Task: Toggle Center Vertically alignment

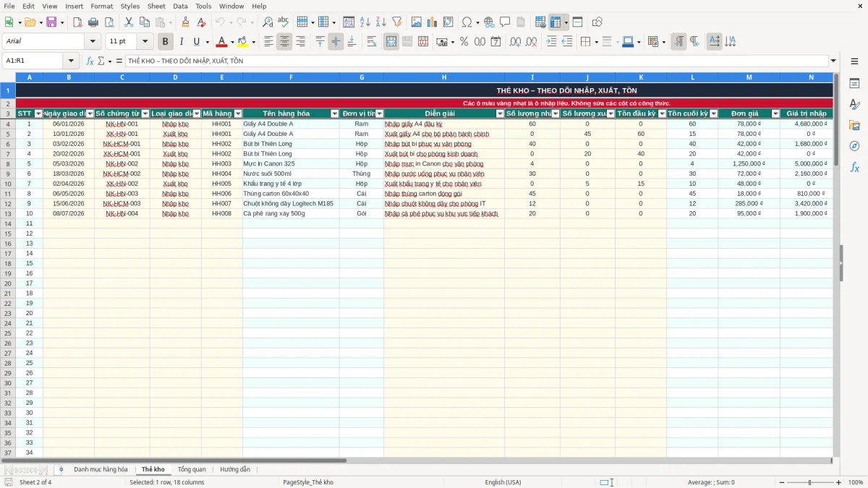Action: (336, 42)
